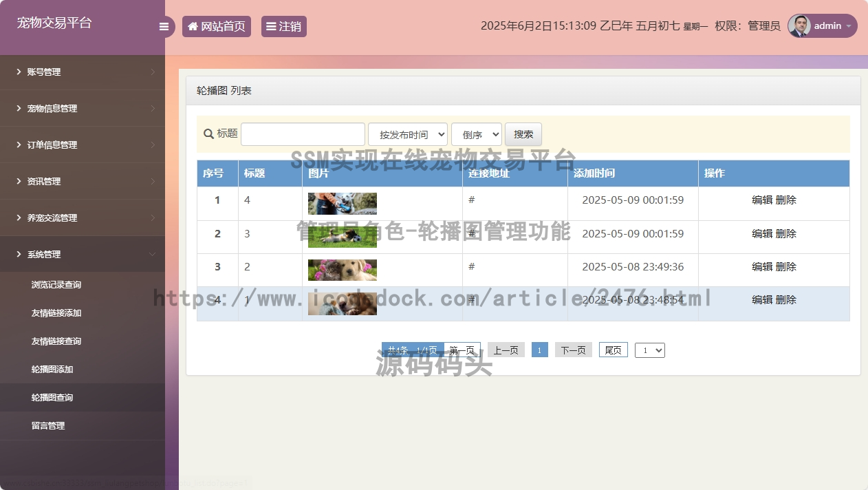This screenshot has height=490, width=868.
Task: Go to 尾页 in pagination
Action: pyautogui.click(x=614, y=350)
